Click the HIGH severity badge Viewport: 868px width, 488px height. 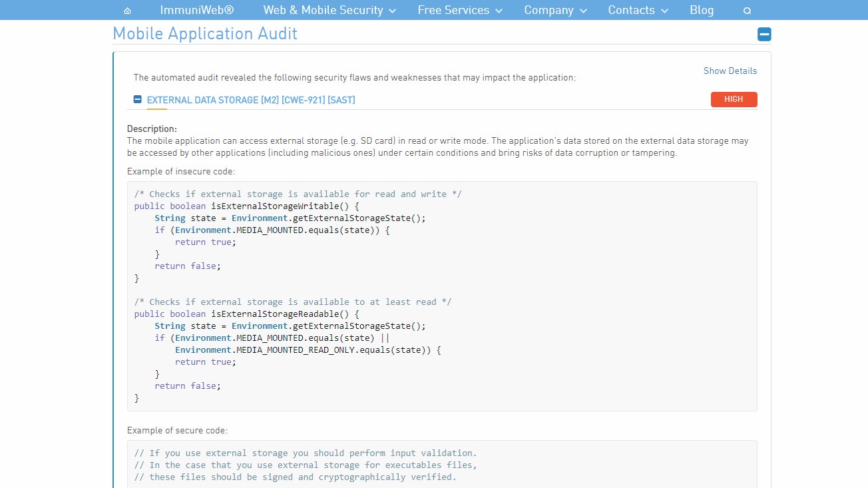pyautogui.click(x=734, y=99)
